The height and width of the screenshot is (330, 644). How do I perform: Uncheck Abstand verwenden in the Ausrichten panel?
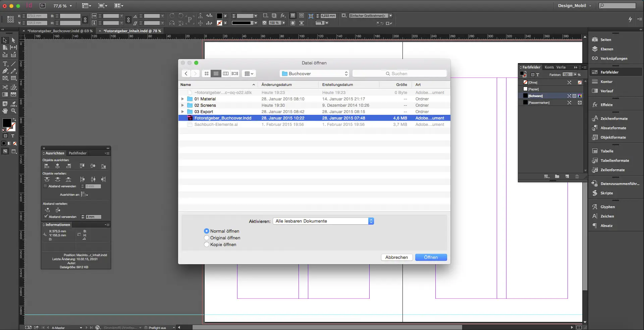[x=46, y=217]
